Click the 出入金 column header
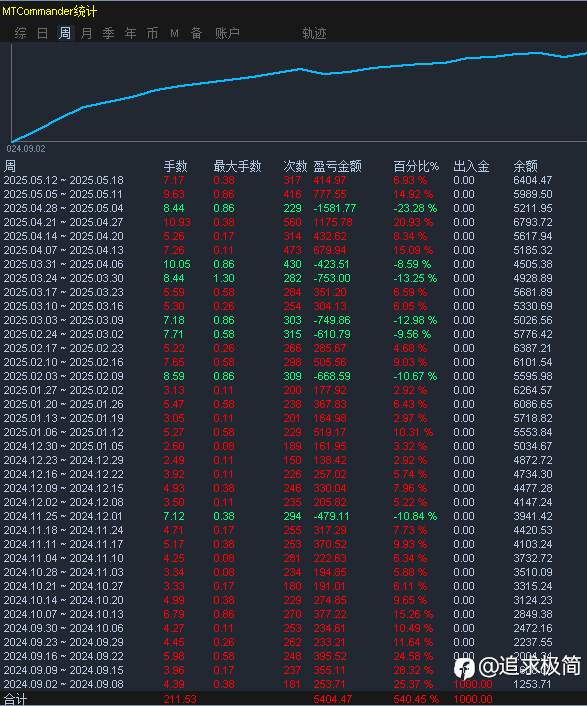 [x=471, y=166]
